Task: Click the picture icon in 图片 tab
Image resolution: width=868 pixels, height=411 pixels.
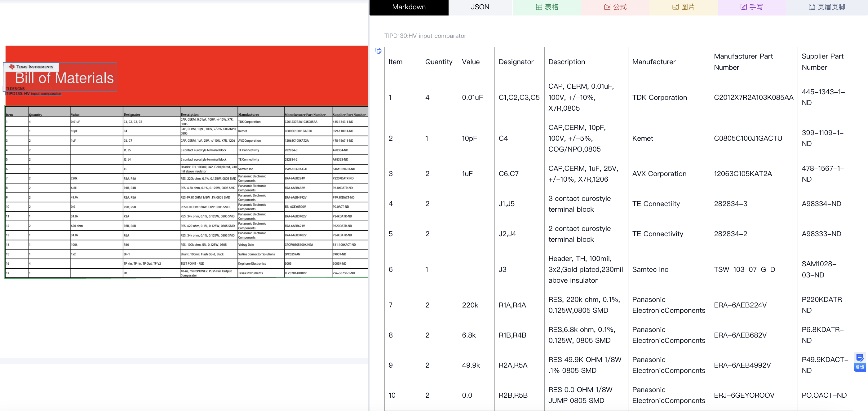Action: tap(675, 7)
